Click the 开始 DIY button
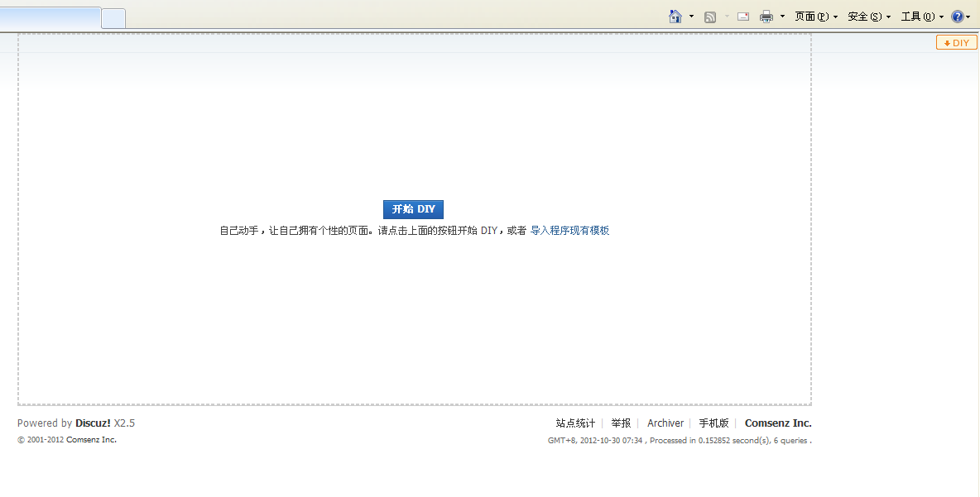Image resolution: width=980 pixels, height=497 pixels. (x=413, y=209)
